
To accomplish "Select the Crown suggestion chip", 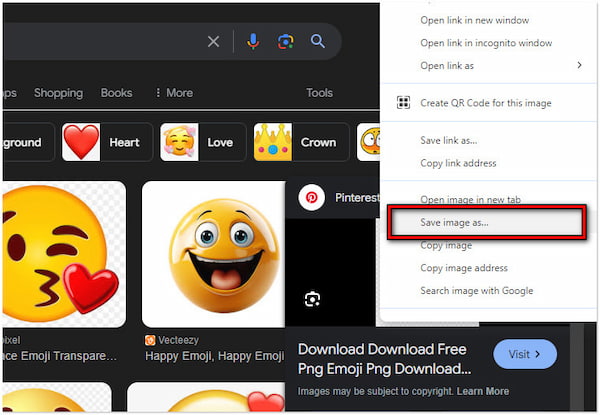I will coord(301,142).
